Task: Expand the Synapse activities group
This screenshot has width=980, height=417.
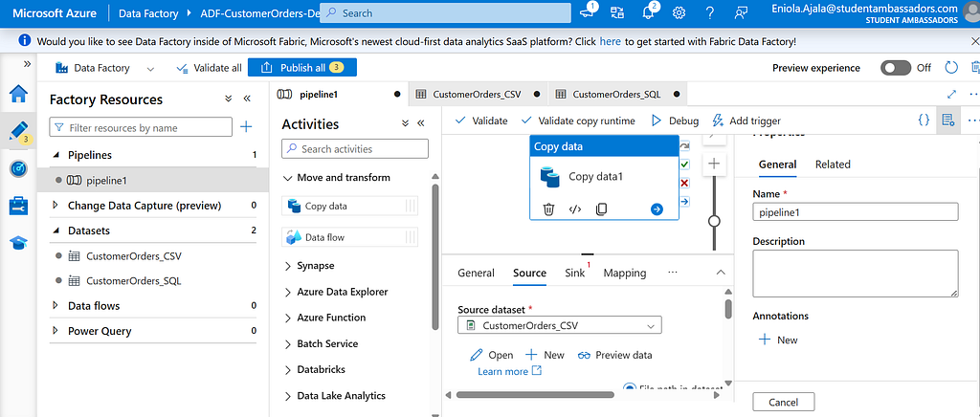Action: (287, 266)
